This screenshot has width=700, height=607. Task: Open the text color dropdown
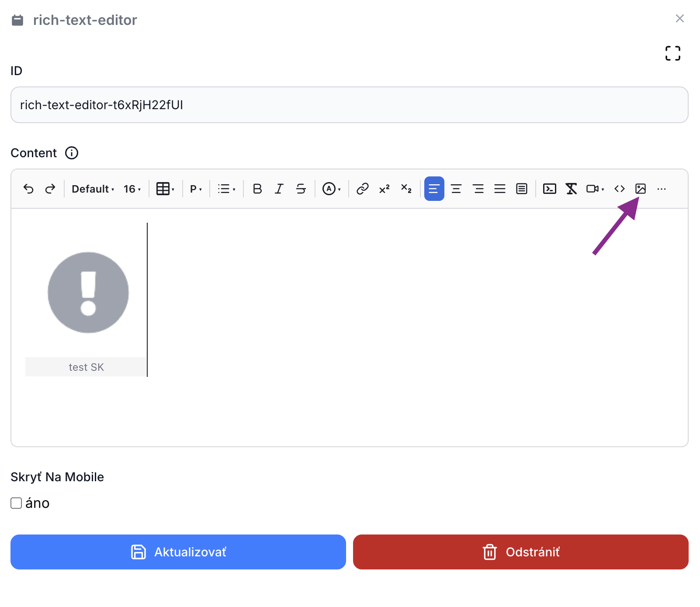click(x=332, y=189)
